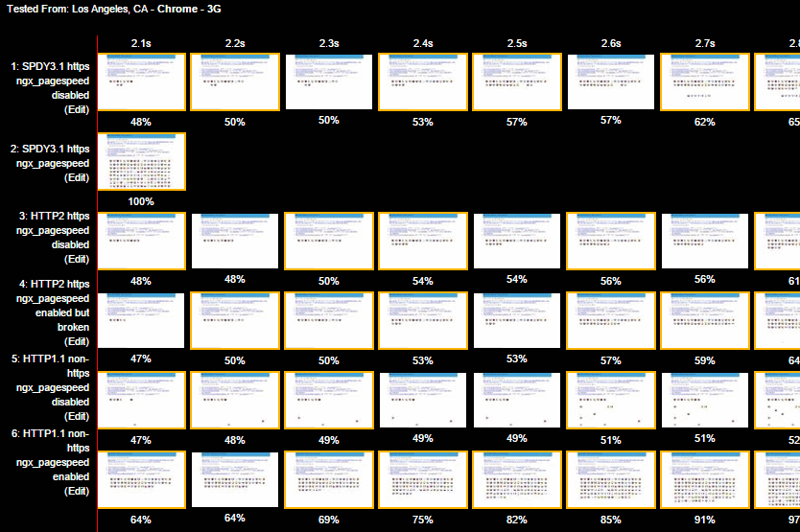Select test 3 frame at 2.4s showing 54%
The height and width of the screenshot is (532, 800).
pyautogui.click(x=423, y=241)
